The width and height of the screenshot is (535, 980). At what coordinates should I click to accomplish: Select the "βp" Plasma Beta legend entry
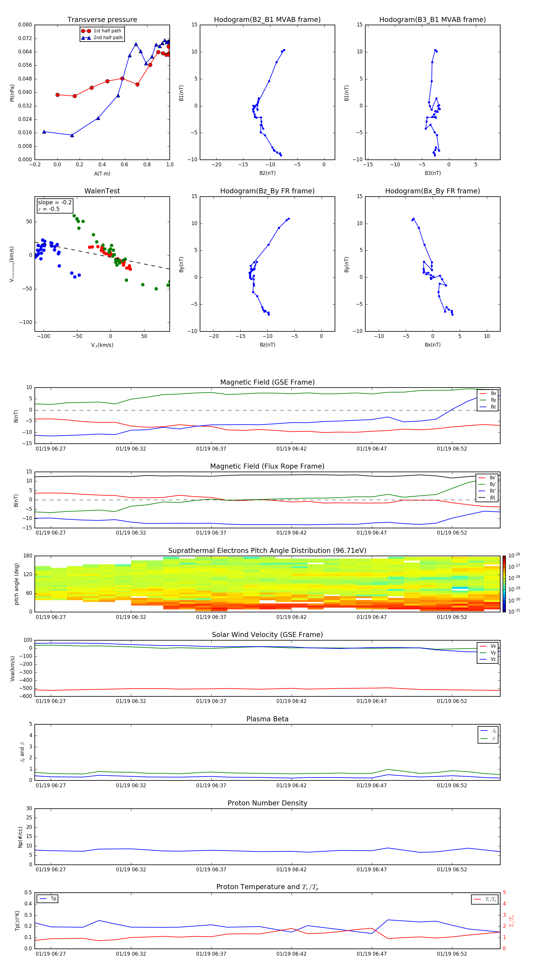(488, 731)
